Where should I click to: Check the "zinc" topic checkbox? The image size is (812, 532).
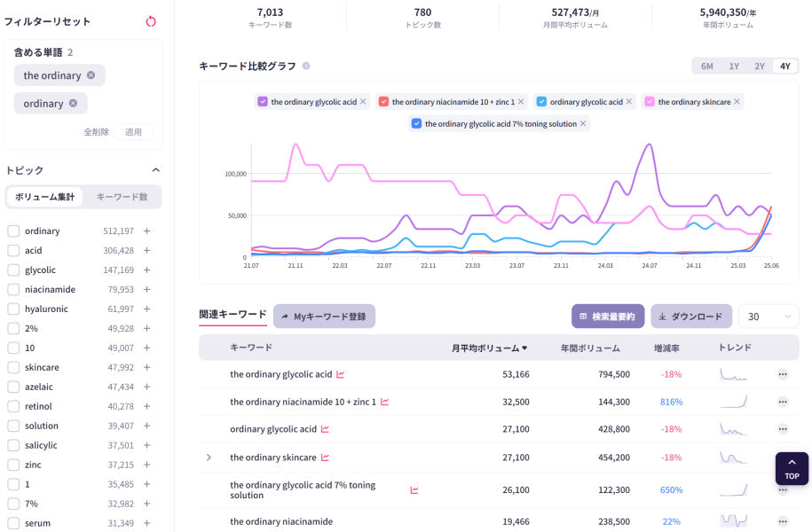tap(13, 465)
